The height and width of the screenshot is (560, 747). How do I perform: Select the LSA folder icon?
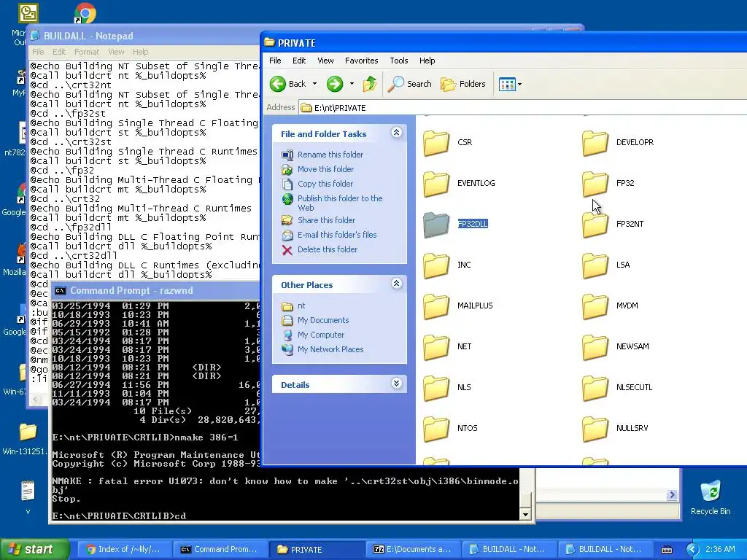[595, 265]
